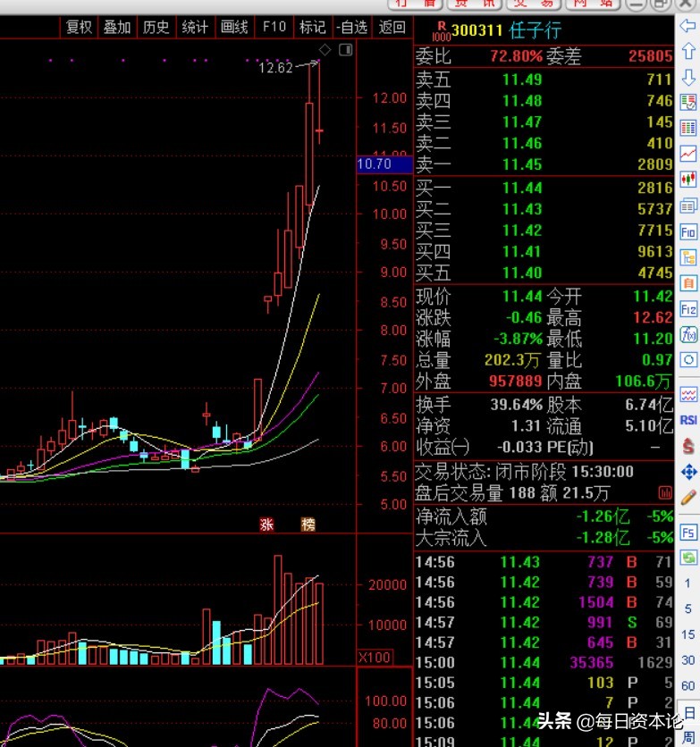Click the blue four-way move arrows icon
The image size is (700, 747).
tap(688, 471)
